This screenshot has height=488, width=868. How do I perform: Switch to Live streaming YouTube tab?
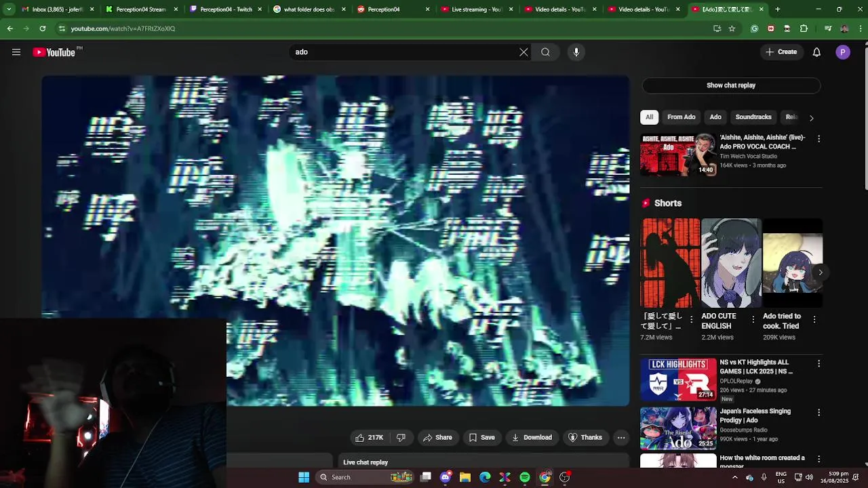(x=476, y=9)
